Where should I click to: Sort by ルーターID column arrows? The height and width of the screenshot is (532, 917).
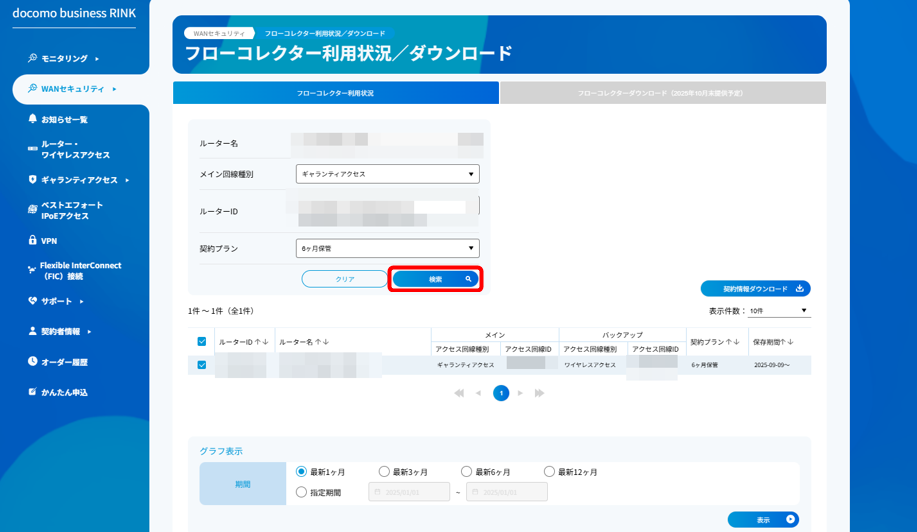pyautogui.click(x=261, y=342)
